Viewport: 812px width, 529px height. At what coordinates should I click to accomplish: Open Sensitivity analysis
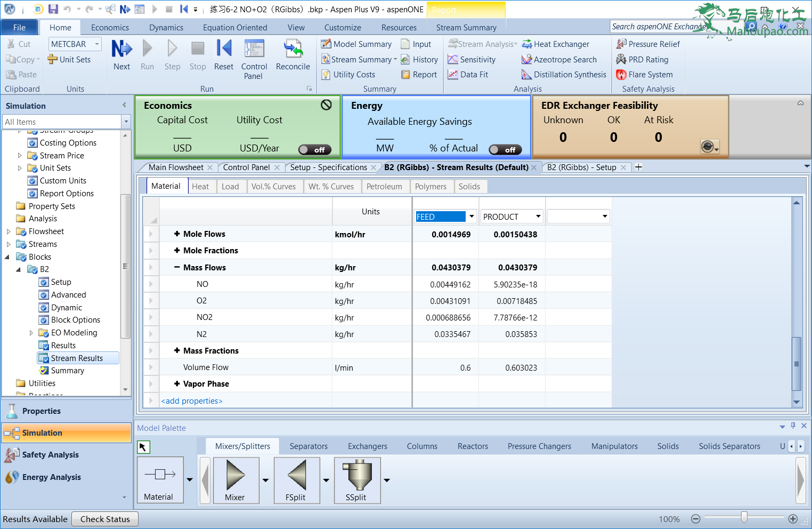(x=472, y=60)
